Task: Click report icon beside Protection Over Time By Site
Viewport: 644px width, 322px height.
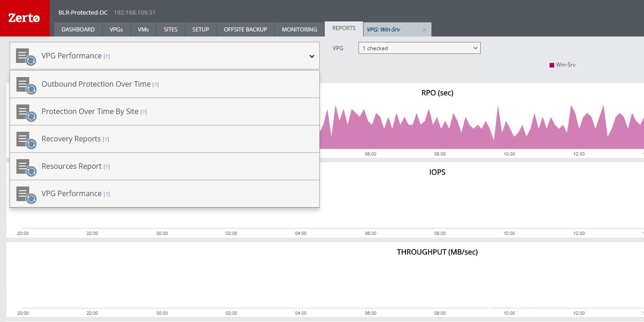Action: pyautogui.click(x=26, y=112)
